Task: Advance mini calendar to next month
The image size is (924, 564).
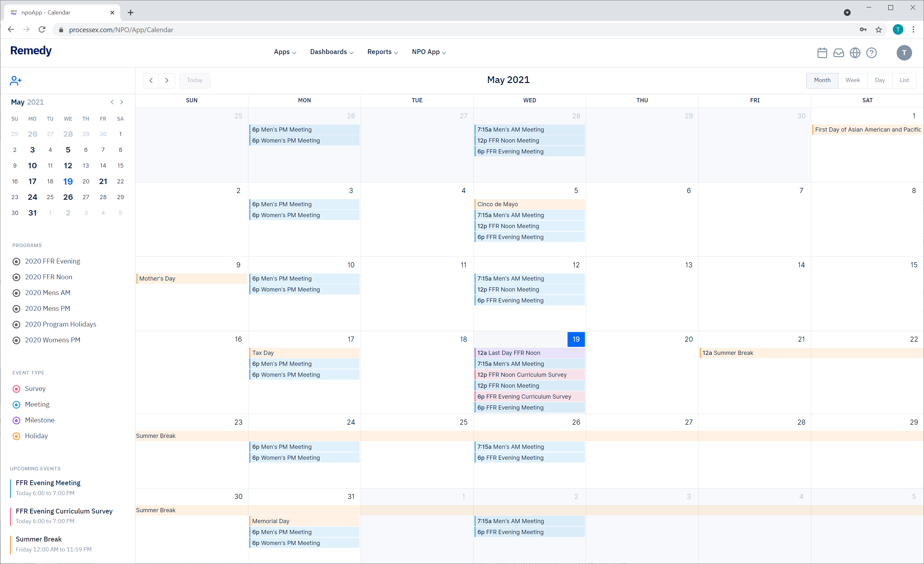Action: pos(122,102)
